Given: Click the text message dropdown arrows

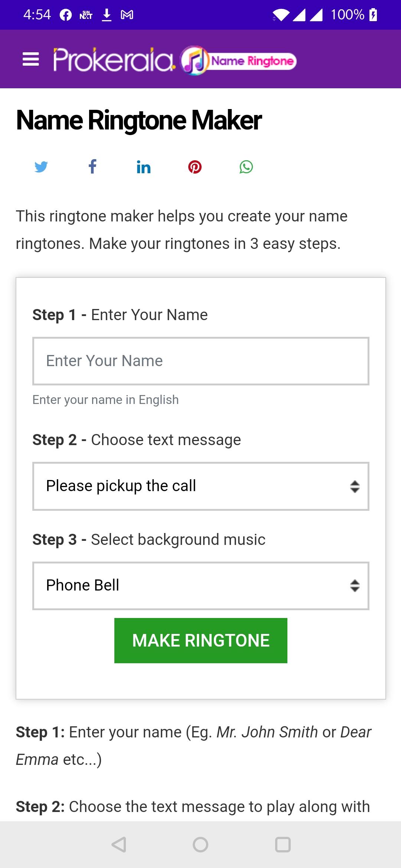Looking at the screenshot, I should coord(355,486).
